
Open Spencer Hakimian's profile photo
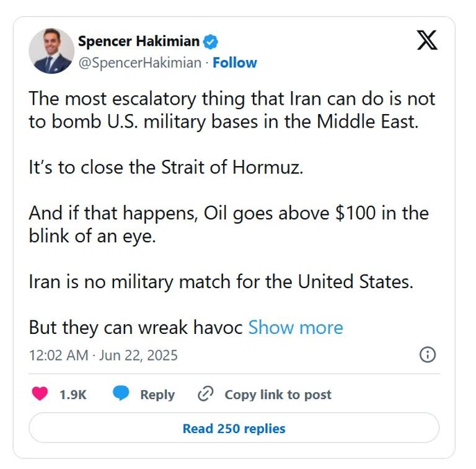click(51, 51)
